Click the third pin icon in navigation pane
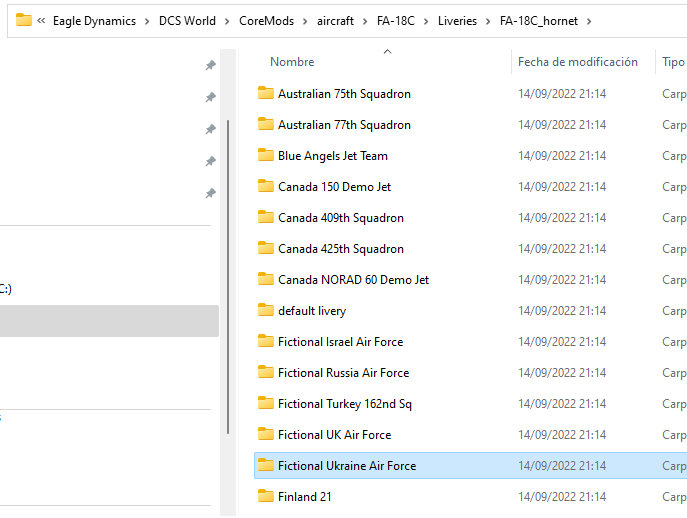687x518 pixels. 211,129
